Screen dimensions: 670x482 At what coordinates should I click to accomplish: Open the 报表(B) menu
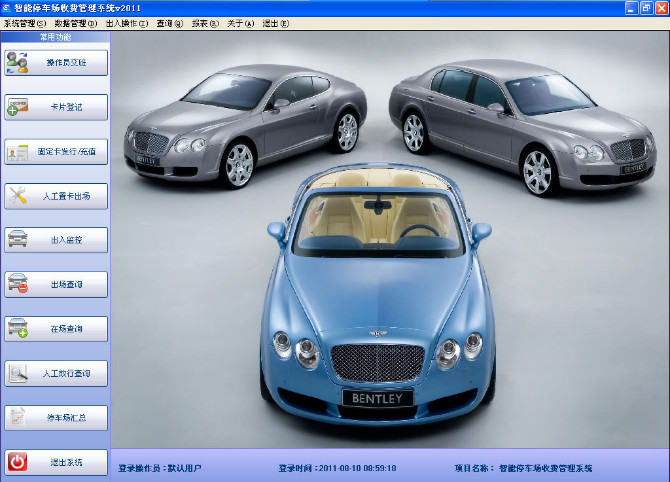(x=205, y=24)
